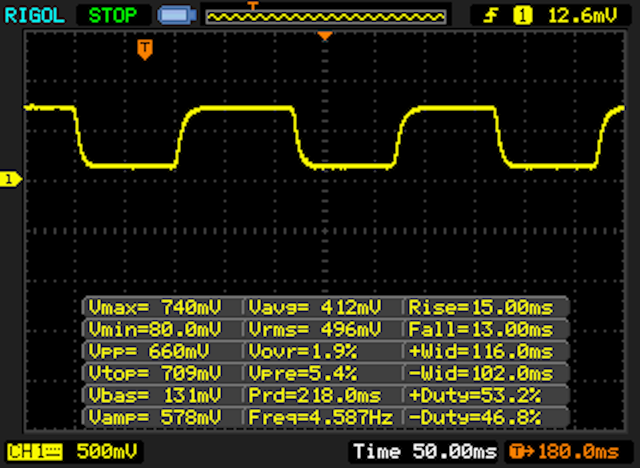
Task: Click the yellow trigger source channel 1 badge
Action: pyautogui.click(x=522, y=16)
